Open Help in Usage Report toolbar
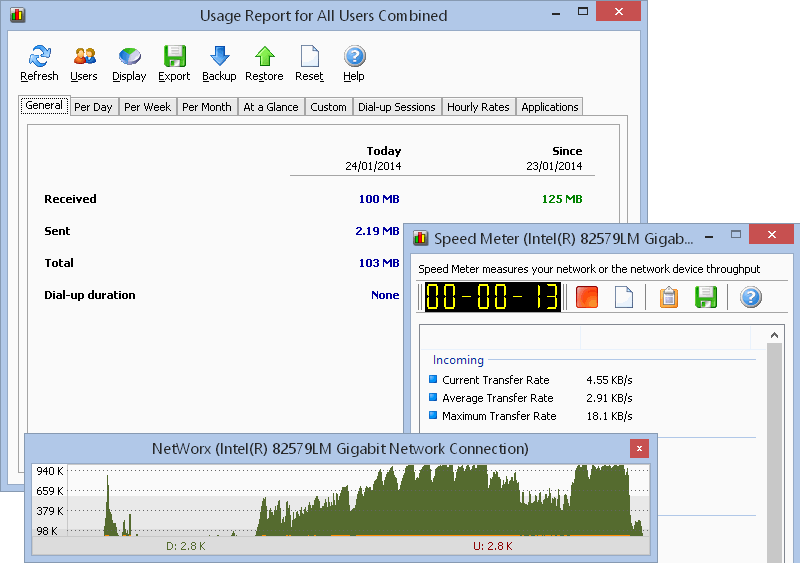800x563 pixels. point(355,56)
